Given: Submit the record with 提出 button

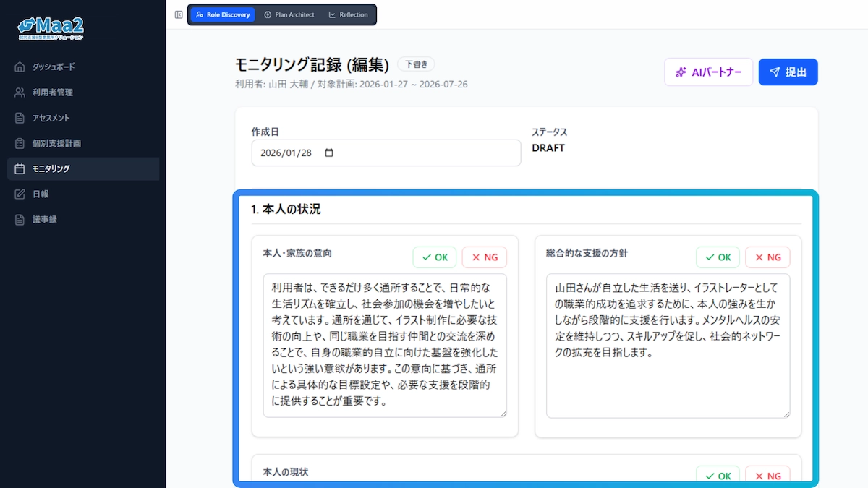Looking at the screenshot, I should 788,72.
